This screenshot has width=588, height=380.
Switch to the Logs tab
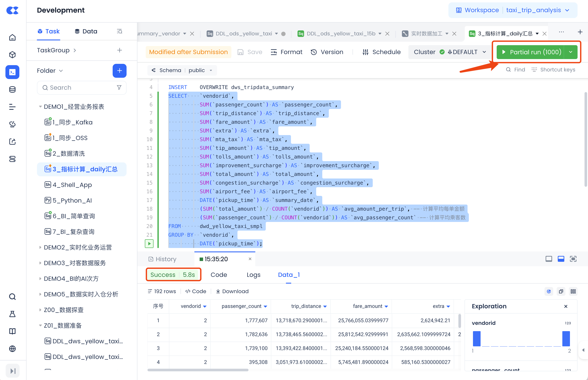click(254, 275)
